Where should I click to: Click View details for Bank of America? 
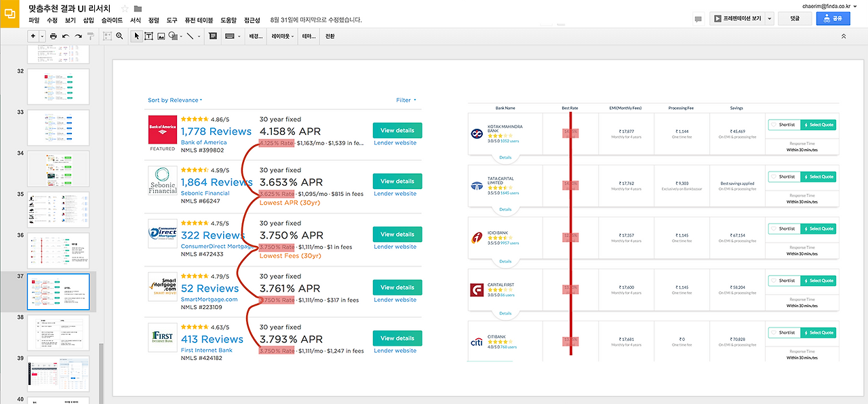(397, 130)
